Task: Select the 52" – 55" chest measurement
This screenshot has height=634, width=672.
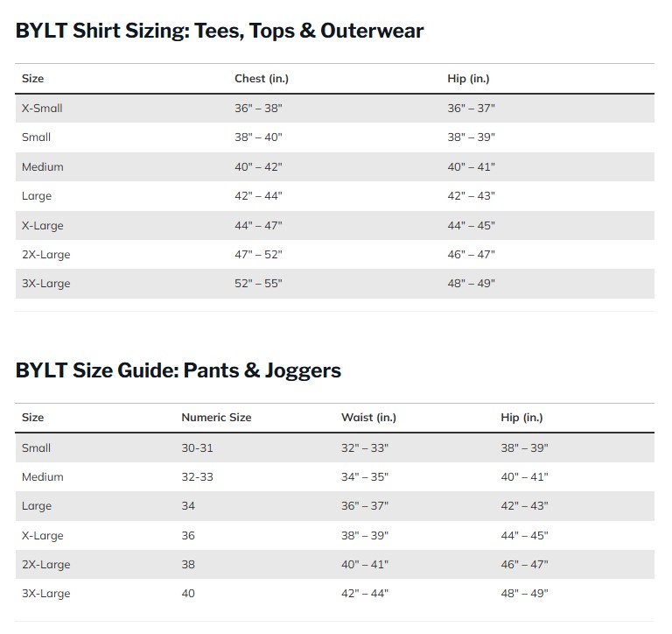Action: point(258,284)
